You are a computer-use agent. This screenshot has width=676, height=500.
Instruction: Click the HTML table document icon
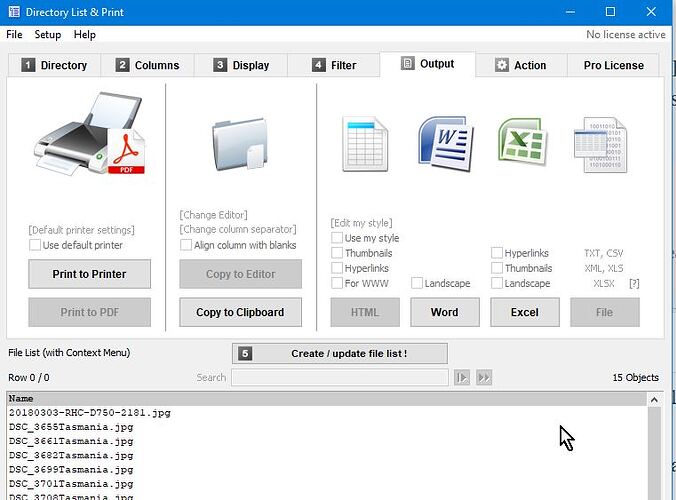(364, 143)
